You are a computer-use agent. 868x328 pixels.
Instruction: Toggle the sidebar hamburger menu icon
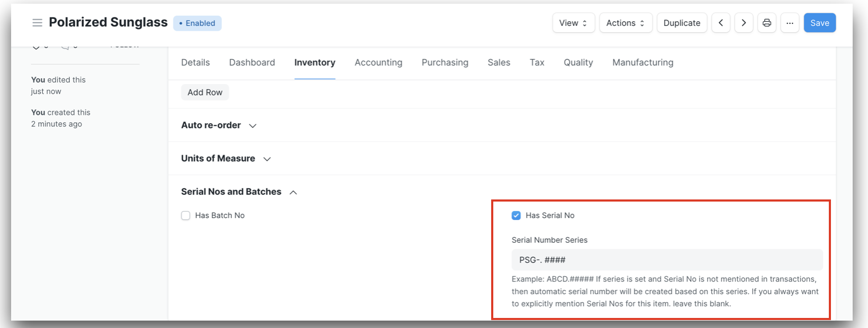(37, 23)
